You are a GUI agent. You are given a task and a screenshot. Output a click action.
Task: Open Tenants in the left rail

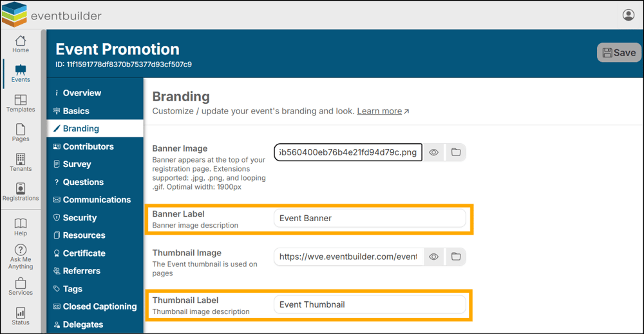[x=21, y=163]
